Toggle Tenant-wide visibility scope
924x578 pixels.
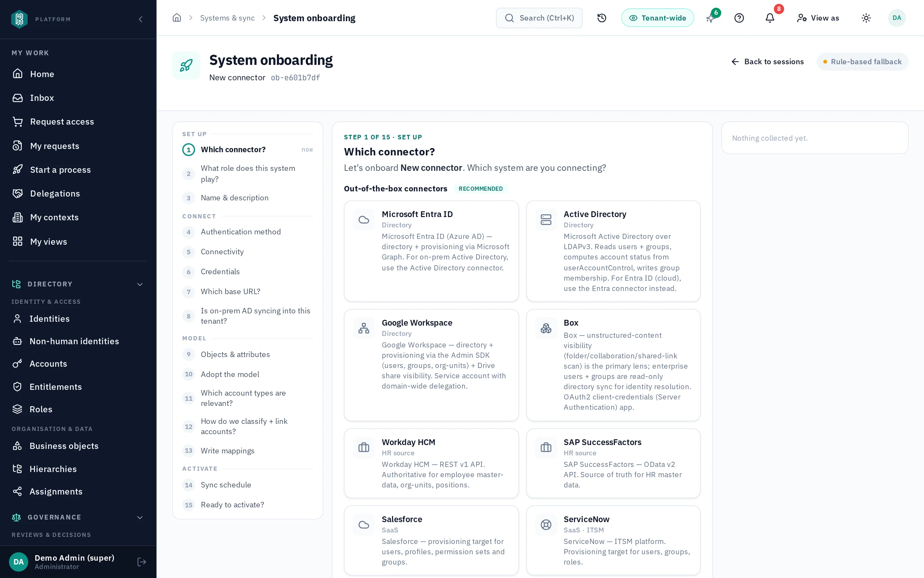click(657, 18)
